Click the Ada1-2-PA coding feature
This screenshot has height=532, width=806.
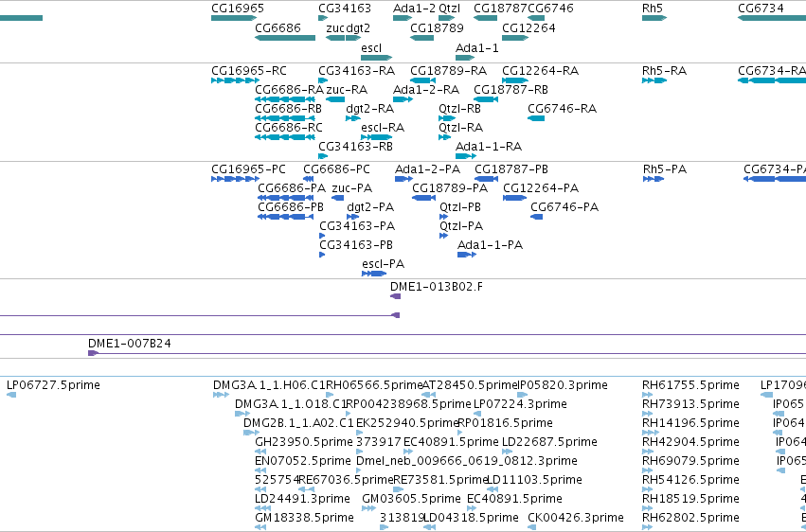pyautogui.click(x=403, y=179)
